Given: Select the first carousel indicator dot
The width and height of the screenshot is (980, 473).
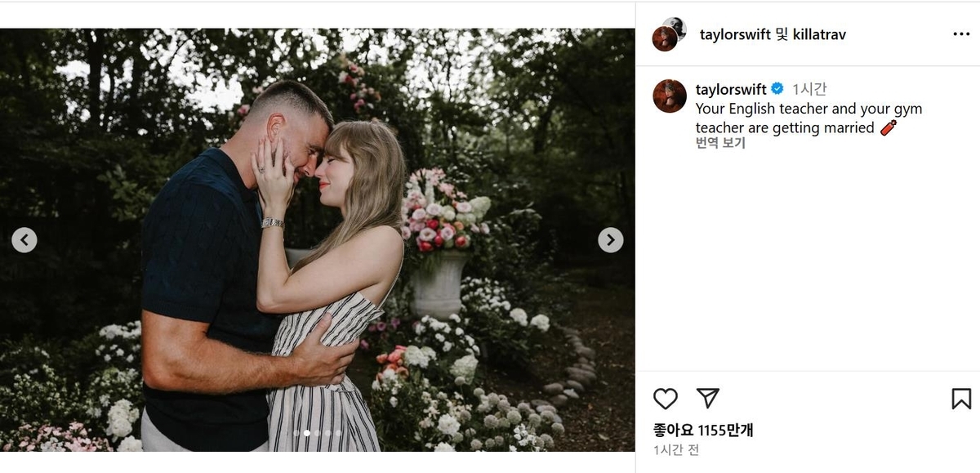Looking at the screenshot, I should [x=296, y=433].
